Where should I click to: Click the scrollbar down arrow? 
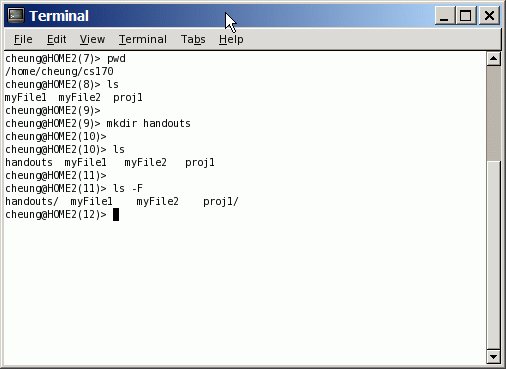(493, 357)
